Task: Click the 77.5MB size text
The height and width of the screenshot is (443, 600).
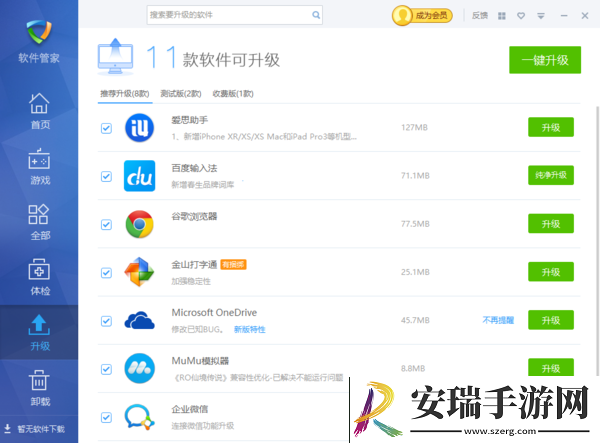Action: 415,224
